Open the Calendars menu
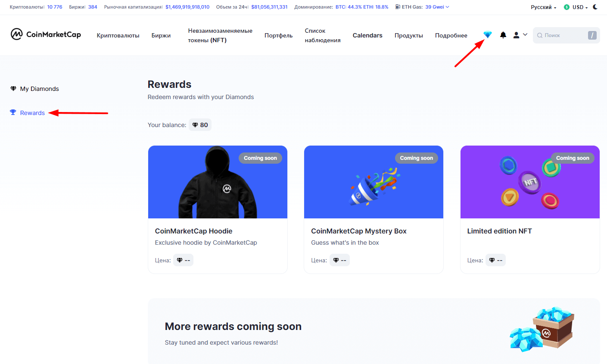The width and height of the screenshot is (607, 364). coord(367,35)
